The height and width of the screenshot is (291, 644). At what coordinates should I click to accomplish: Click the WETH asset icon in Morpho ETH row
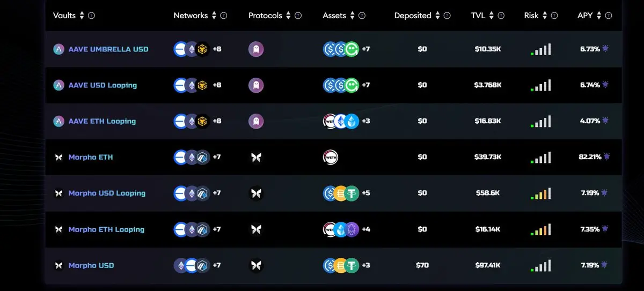point(331,157)
